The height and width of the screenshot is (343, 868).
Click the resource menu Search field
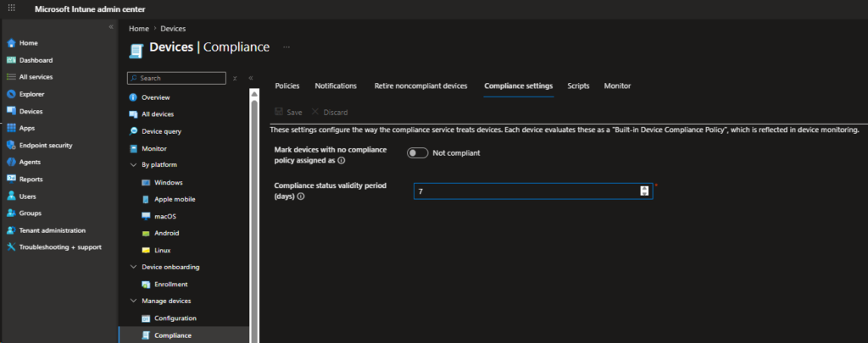click(x=176, y=79)
